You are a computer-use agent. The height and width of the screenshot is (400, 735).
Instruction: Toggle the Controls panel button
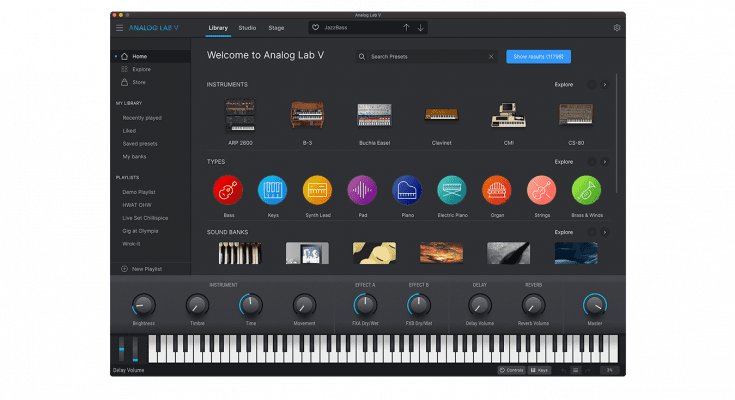click(511, 370)
